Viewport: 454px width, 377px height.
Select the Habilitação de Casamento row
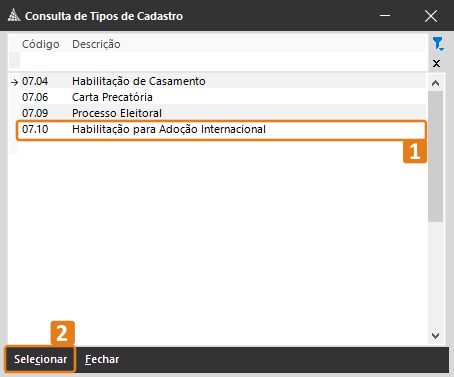(223, 81)
